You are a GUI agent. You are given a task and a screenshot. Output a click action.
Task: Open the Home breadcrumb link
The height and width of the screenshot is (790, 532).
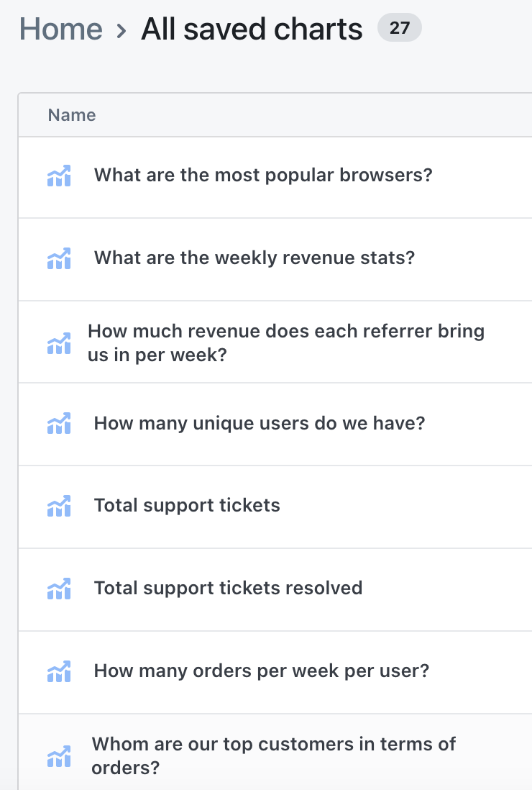pyautogui.click(x=60, y=29)
